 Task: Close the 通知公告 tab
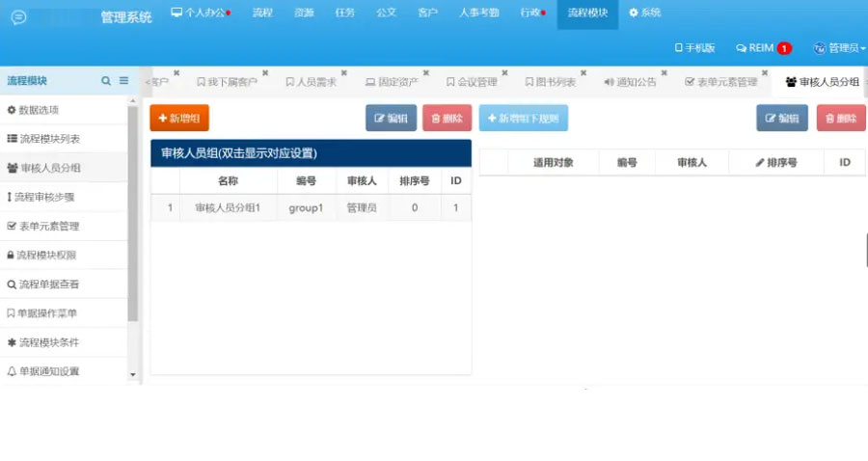pyautogui.click(x=664, y=73)
